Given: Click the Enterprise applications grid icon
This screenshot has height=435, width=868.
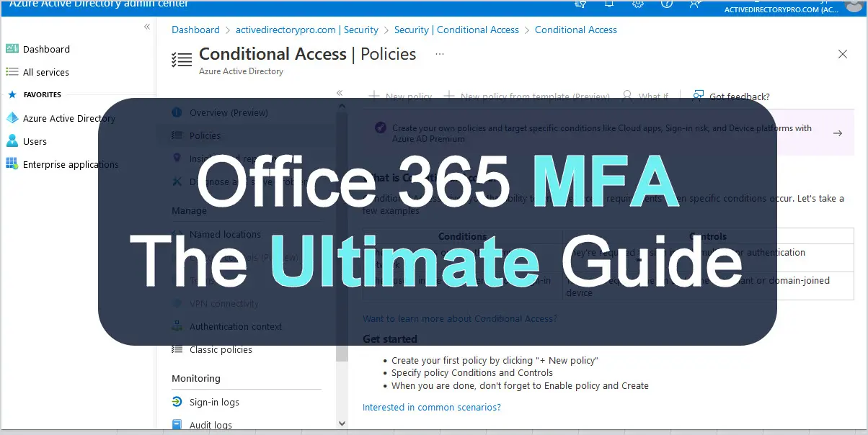Looking at the screenshot, I should pos(12,164).
